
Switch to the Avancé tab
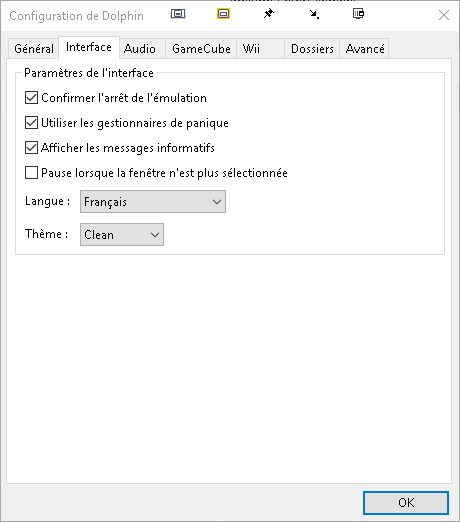pyautogui.click(x=365, y=49)
